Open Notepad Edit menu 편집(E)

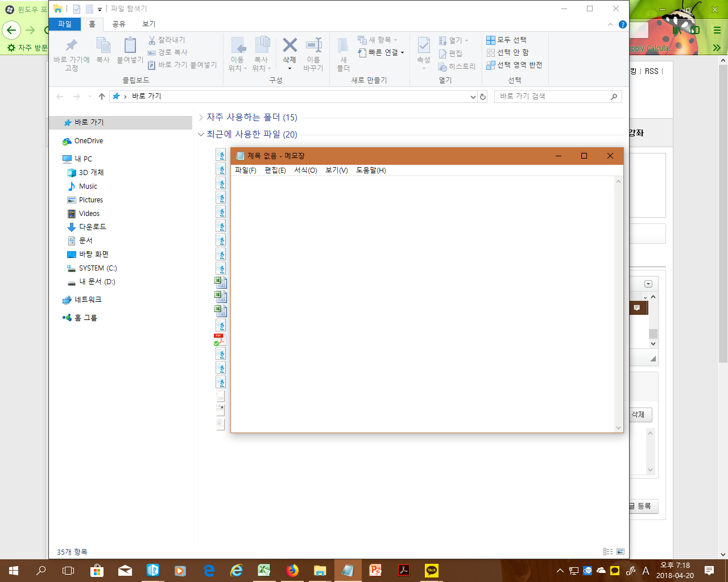[x=275, y=171]
